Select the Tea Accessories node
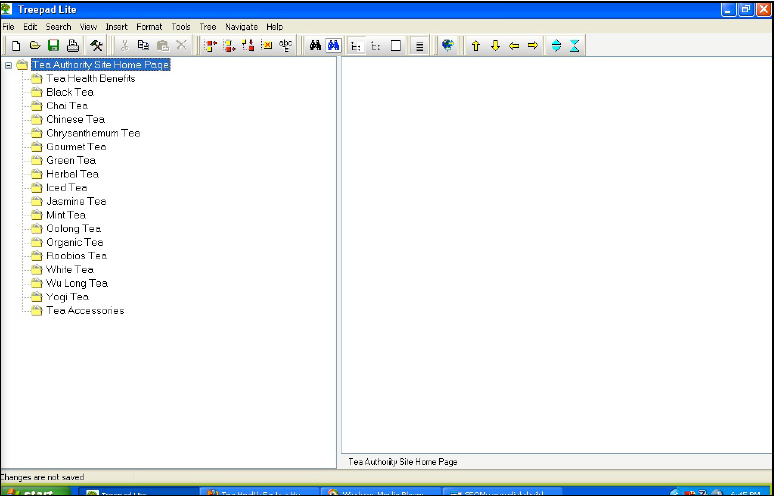 coord(85,311)
